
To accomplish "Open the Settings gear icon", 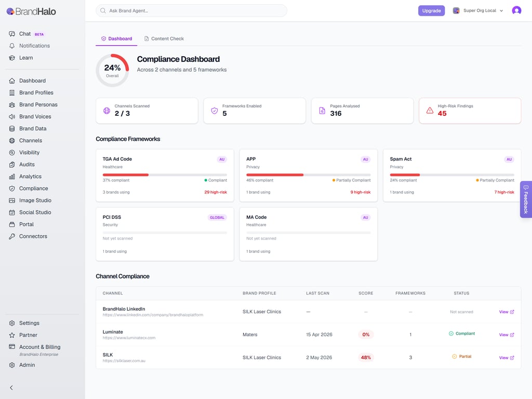I will [12, 323].
